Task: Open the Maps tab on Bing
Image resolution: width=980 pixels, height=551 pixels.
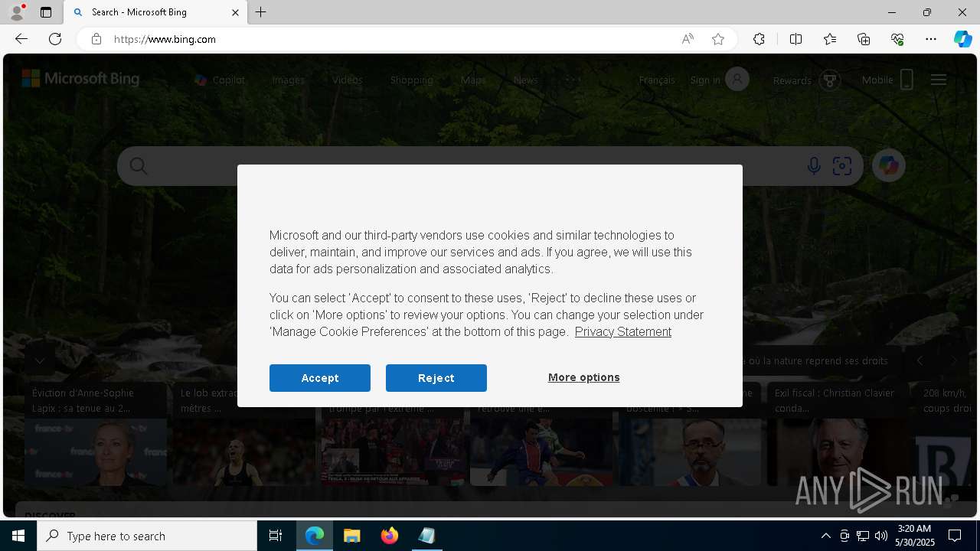Action: point(473,80)
